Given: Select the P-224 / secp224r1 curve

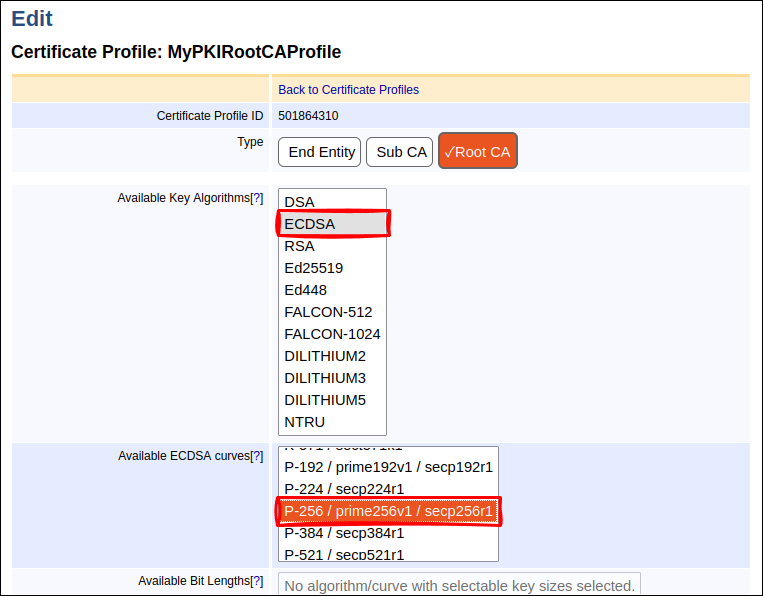Looking at the screenshot, I should click(x=344, y=489).
